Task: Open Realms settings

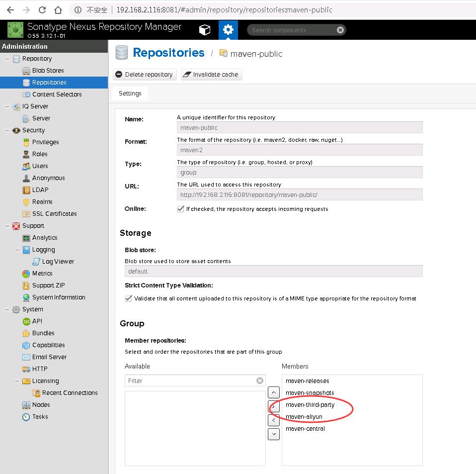Action: click(x=42, y=202)
